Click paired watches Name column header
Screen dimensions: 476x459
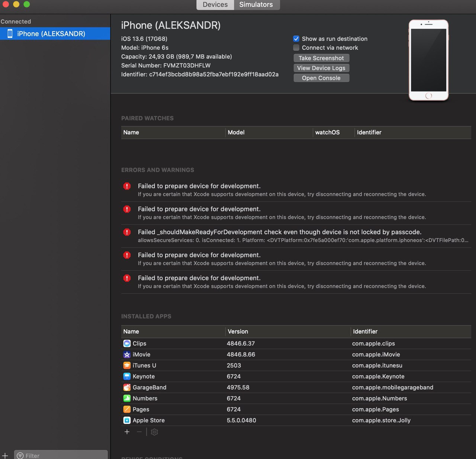tap(173, 132)
